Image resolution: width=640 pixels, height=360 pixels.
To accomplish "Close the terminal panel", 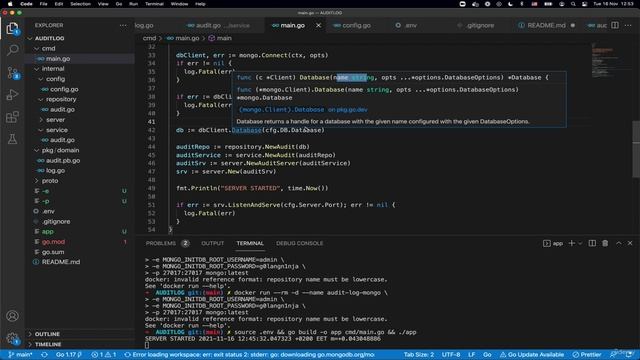I will [x=630, y=243].
